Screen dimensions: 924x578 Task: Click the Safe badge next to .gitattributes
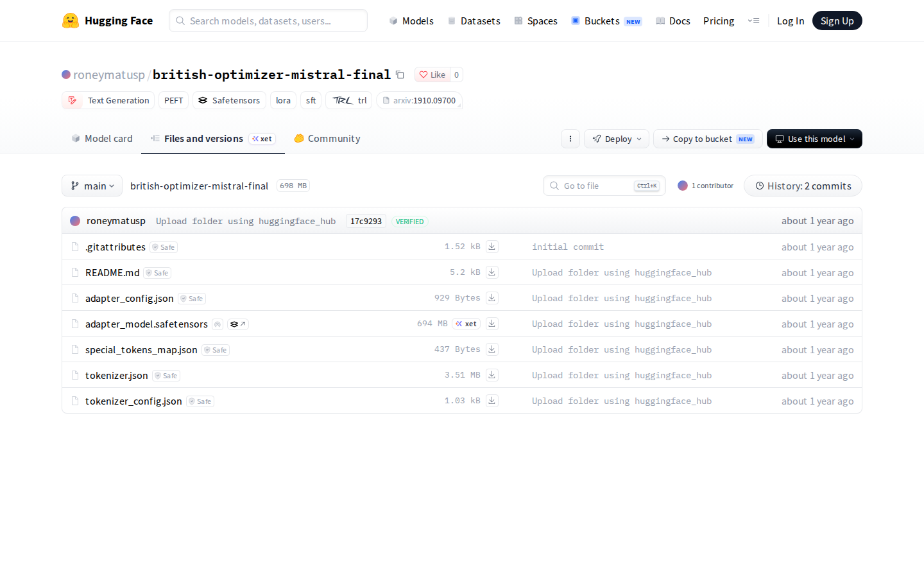click(164, 247)
